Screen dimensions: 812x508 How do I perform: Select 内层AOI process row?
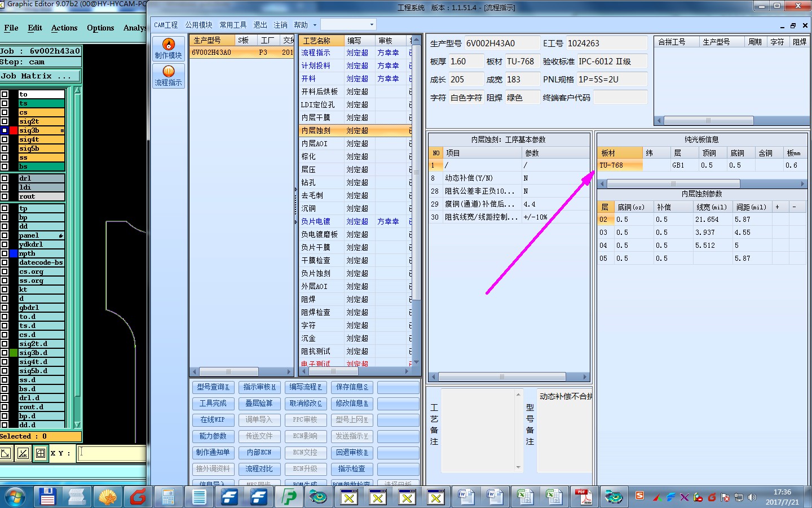coord(355,143)
